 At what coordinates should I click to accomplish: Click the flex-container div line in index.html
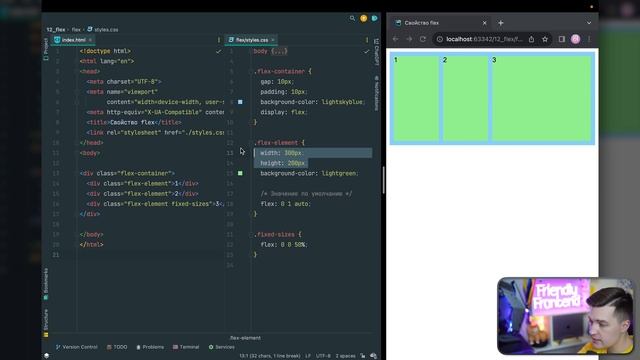[127, 173]
